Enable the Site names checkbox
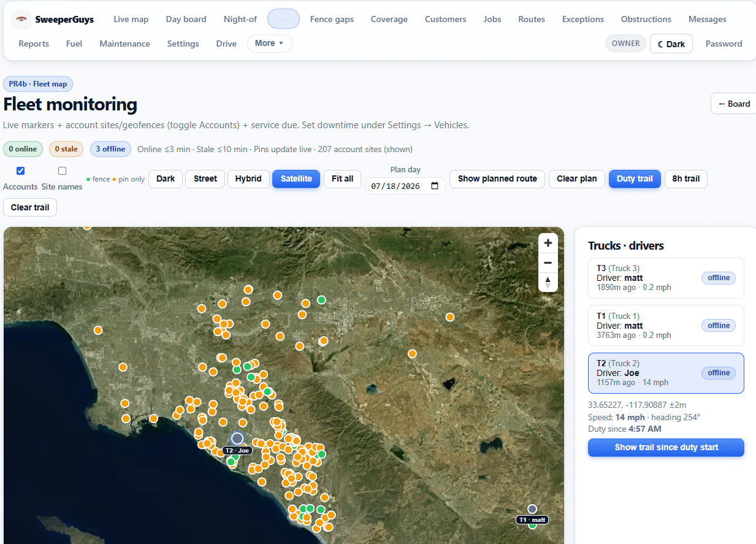This screenshot has width=756, height=544. [62, 170]
